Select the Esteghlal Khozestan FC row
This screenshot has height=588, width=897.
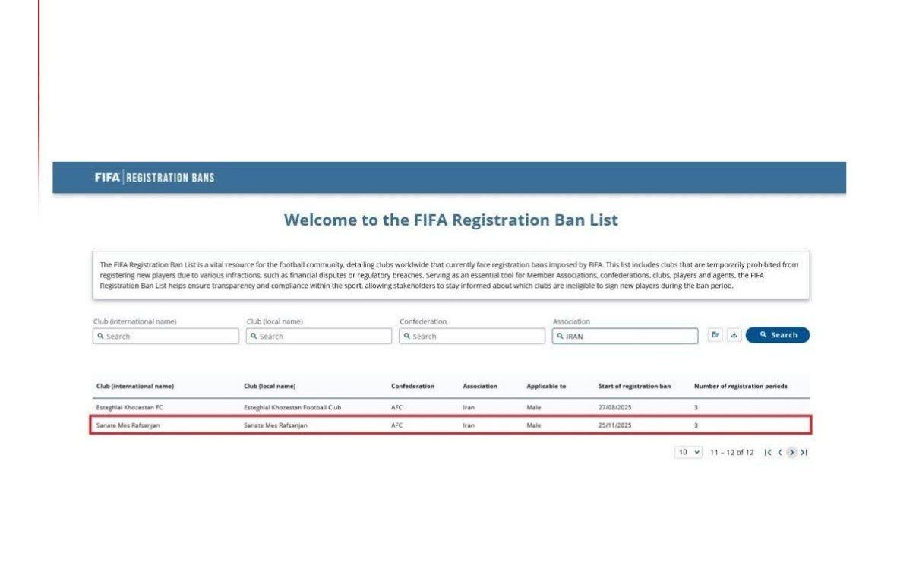tap(451, 408)
